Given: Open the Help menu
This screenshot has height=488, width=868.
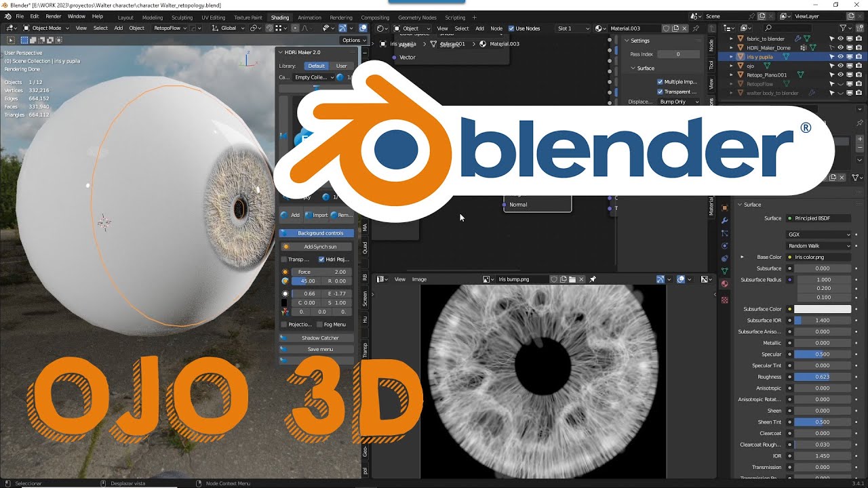Looking at the screenshot, I should click(98, 16).
